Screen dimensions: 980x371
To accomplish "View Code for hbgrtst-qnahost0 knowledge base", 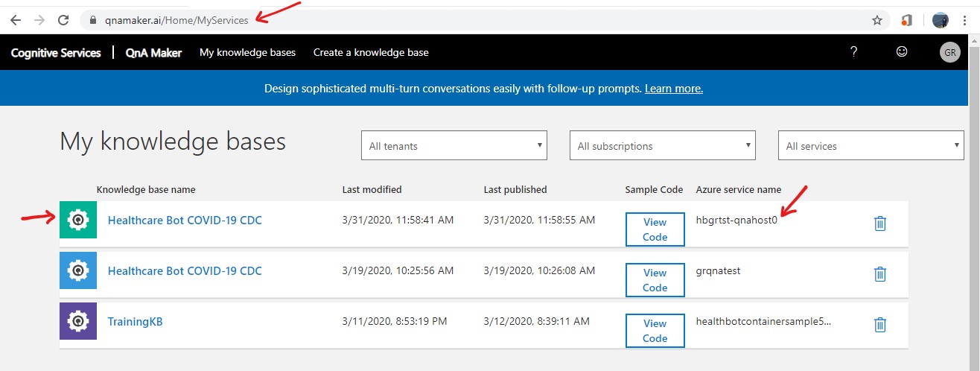I will [x=655, y=229].
